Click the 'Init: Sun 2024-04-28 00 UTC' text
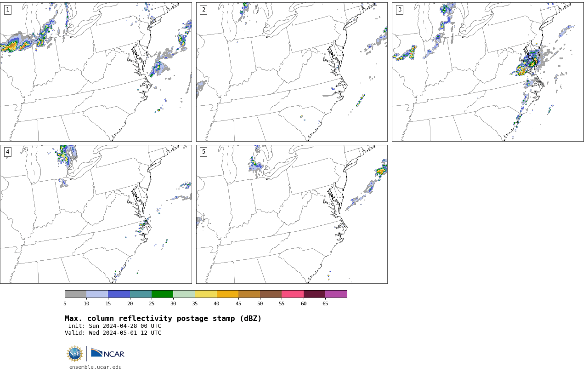The width and height of the screenshot is (588, 372). click(115, 326)
